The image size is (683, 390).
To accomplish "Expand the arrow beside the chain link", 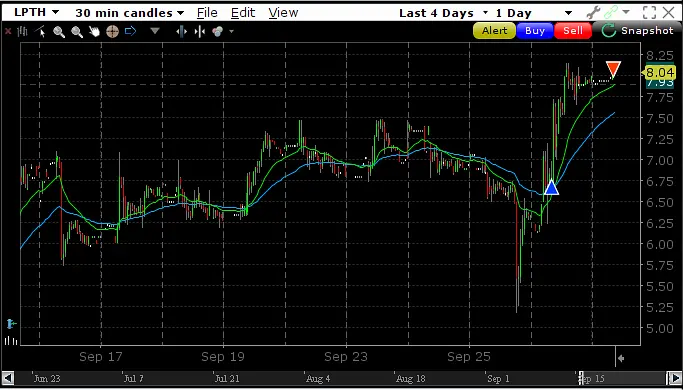I will (x=626, y=12).
